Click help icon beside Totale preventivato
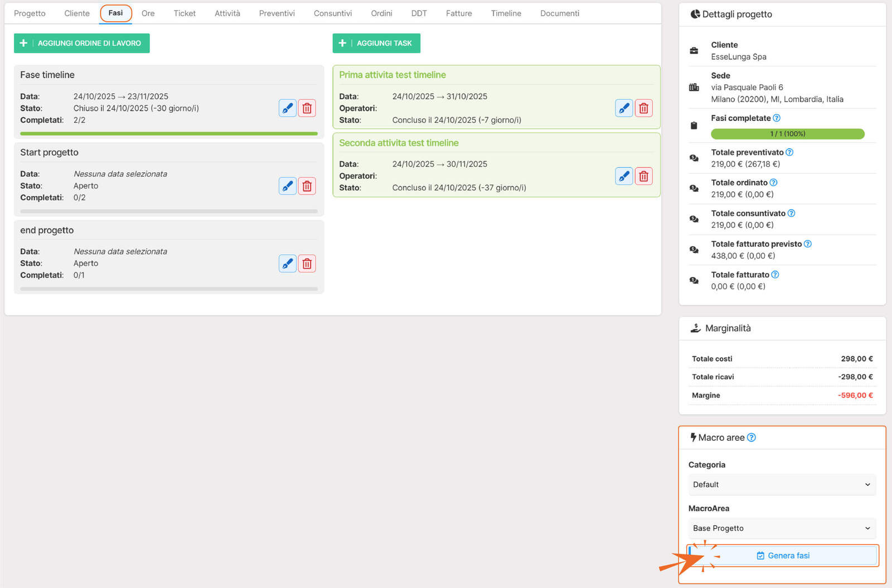Viewport: 892px width, 588px height. pos(789,152)
